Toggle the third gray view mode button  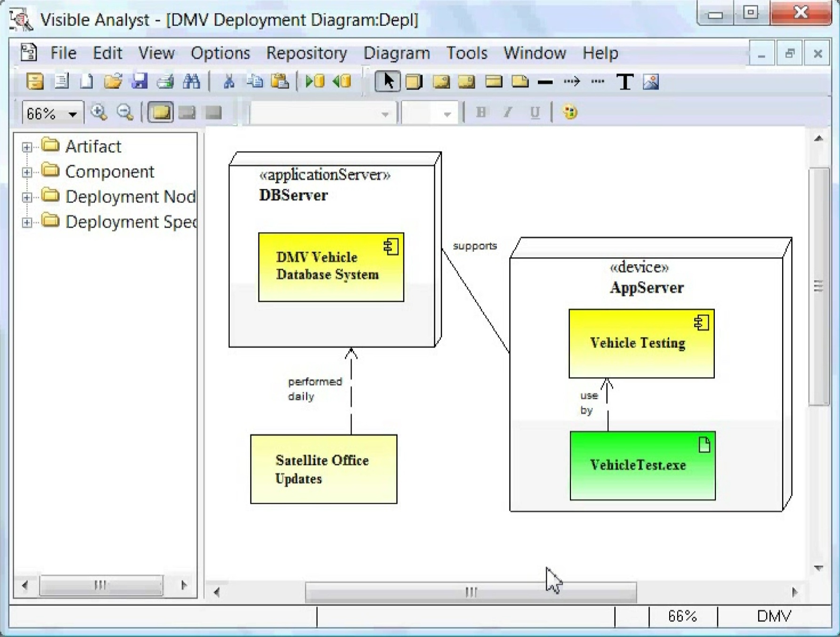pyautogui.click(x=214, y=113)
